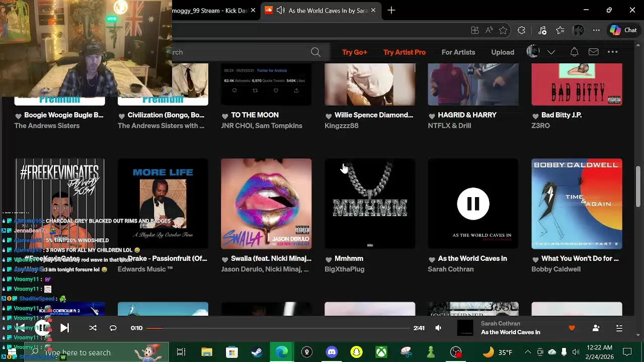Open Edge split screen icon
Image resolution: width=644 pixels, height=362 pixels.
pos(474,31)
